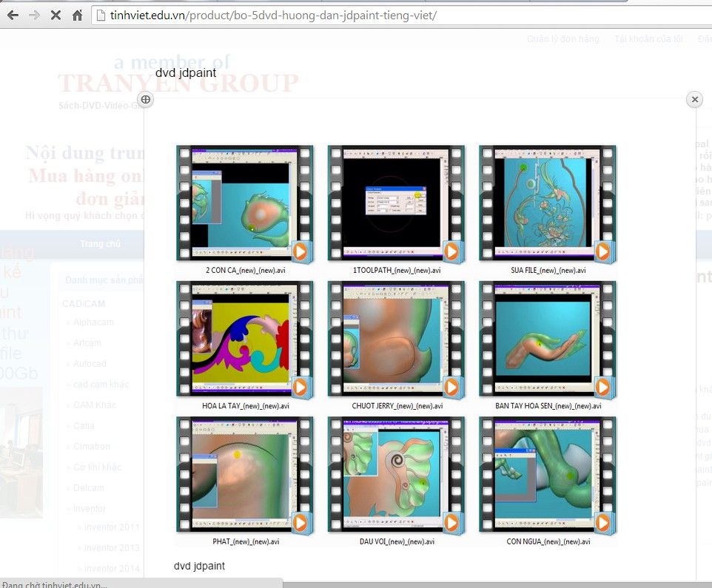Viewport: 712px width, 588px height.
Task: Click the page icon in address bar
Action: pos(101,16)
